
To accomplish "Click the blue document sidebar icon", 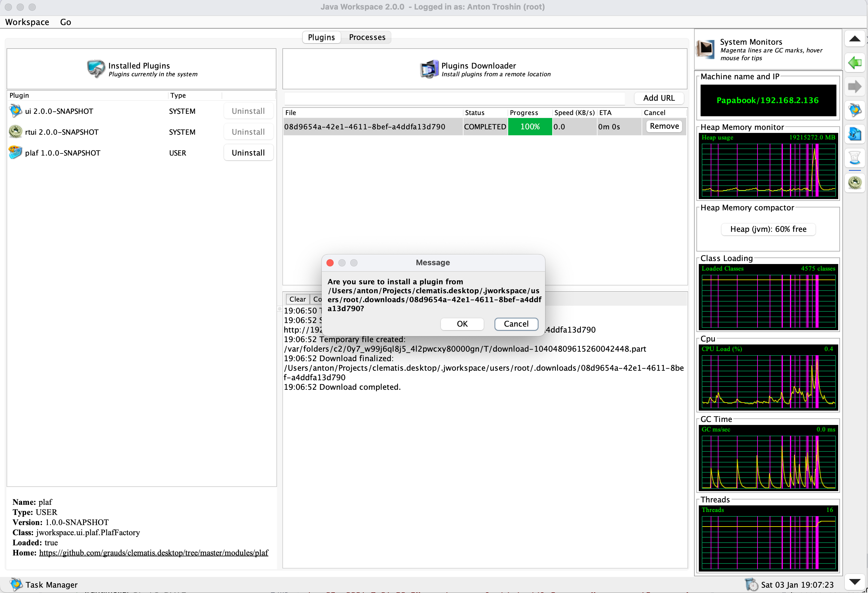I will [854, 134].
